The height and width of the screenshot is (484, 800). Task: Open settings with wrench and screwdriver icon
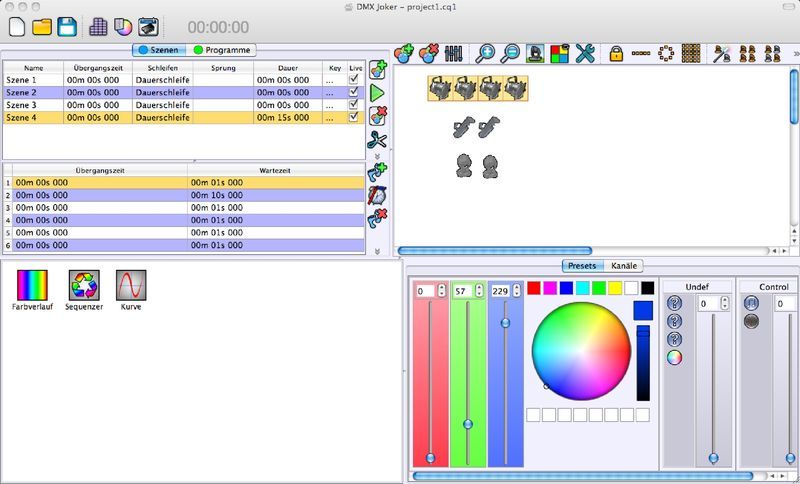point(585,53)
